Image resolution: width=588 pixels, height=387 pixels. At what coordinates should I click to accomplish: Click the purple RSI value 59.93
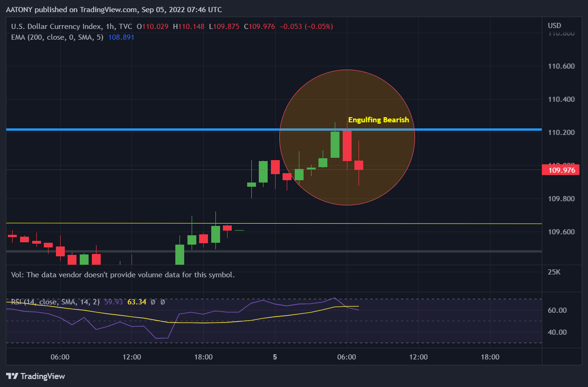tap(113, 302)
